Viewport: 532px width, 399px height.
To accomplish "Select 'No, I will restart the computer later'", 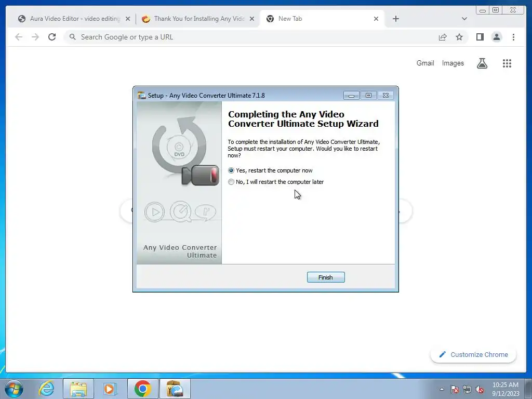I will coord(231,182).
